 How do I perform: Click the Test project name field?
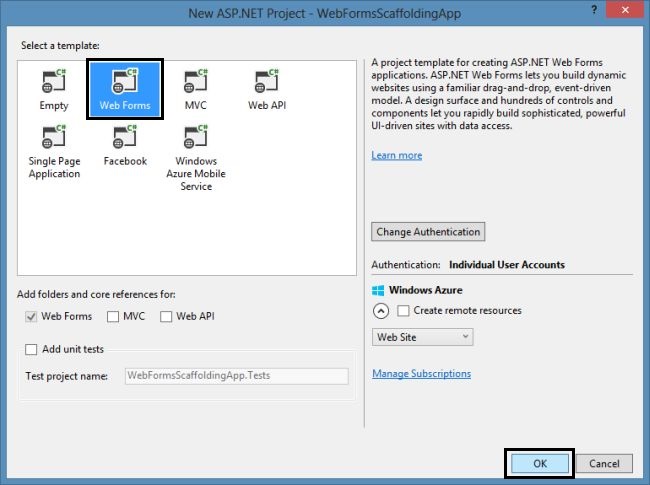point(237,376)
